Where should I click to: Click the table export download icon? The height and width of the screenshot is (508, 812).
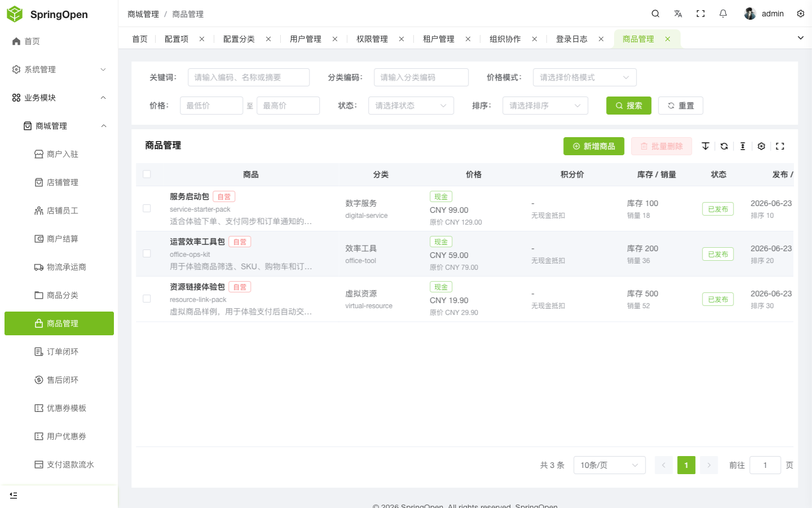click(x=705, y=146)
